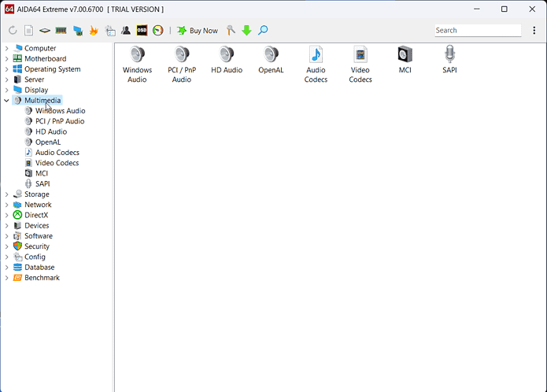Select DirectX in the sidebar tree
This screenshot has width=547, height=392.
click(x=35, y=215)
